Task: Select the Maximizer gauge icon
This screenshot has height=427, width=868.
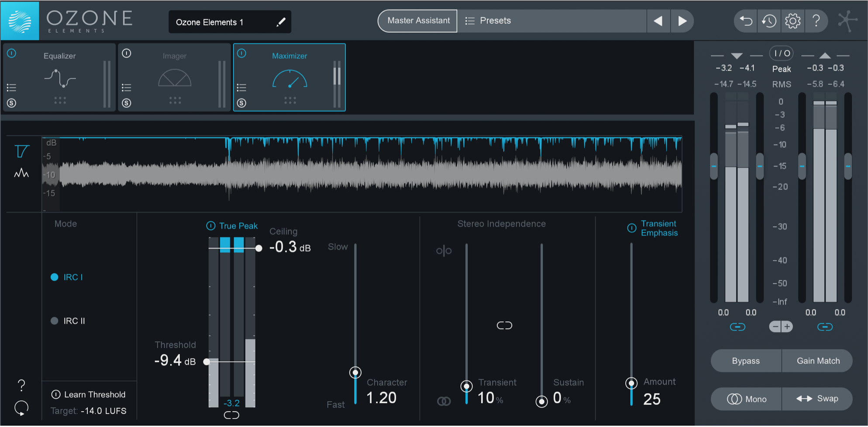Action: tap(289, 79)
